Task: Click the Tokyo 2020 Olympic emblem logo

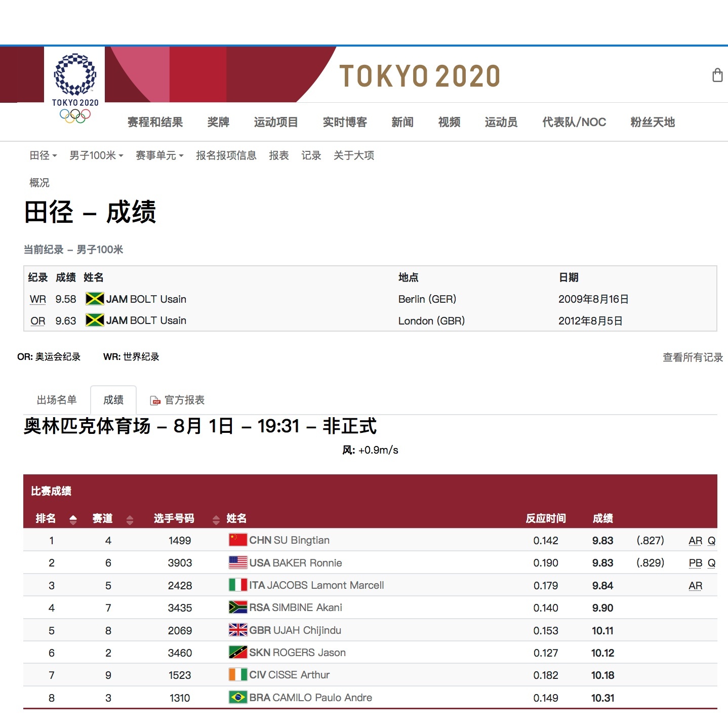Action: (x=75, y=87)
